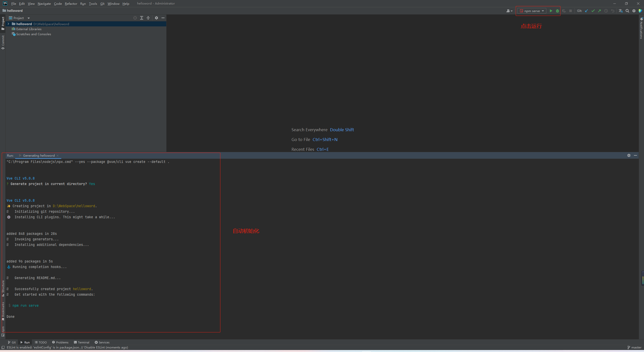The image size is (644, 352).
Task: Open Code With Me user dropdown
Action: click(509, 11)
